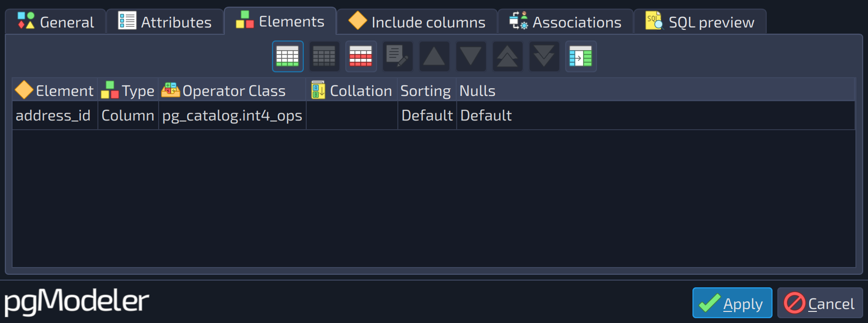Switch to the General tab
The image size is (868, 323).
pyautogui.click(x=55, y=22)
